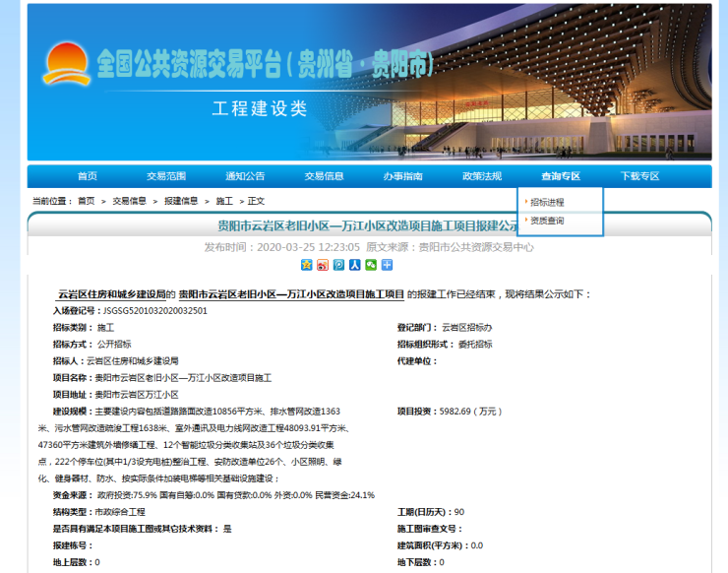Viewport: 728px width, 573px height.
Task: Select 资质查询 in the dropdown
Action: (x=547, y=221)
